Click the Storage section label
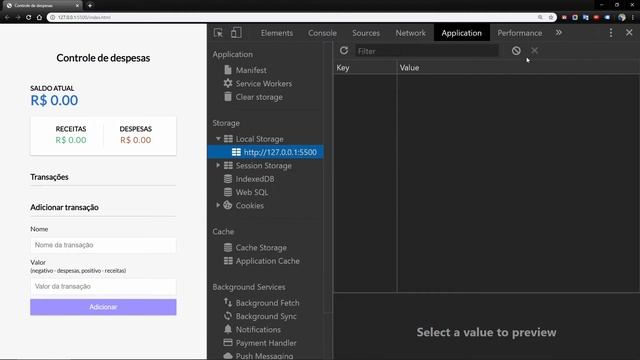 (226, 123)
